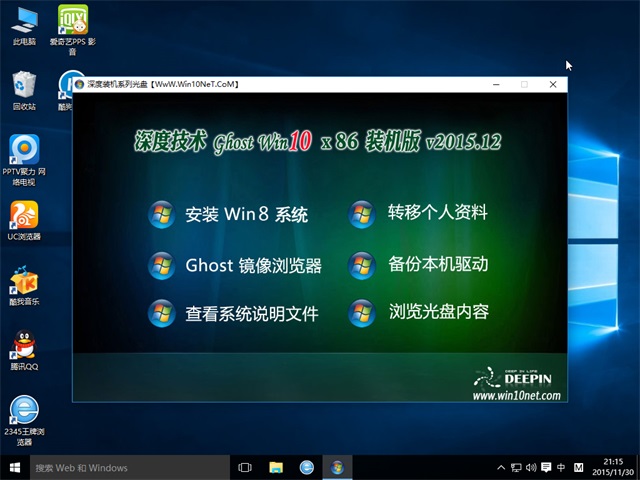Click the Windows Start button
Viewport: 640px width, 480px height.
pos(14,467)
